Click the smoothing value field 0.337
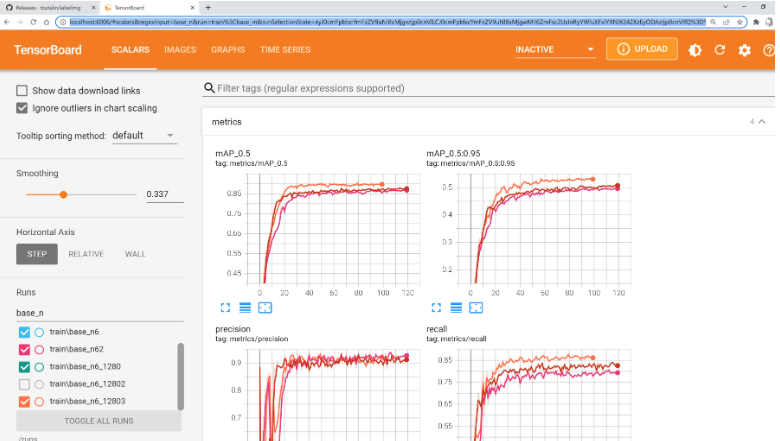The image size is (780, 441). pos(165,194)
